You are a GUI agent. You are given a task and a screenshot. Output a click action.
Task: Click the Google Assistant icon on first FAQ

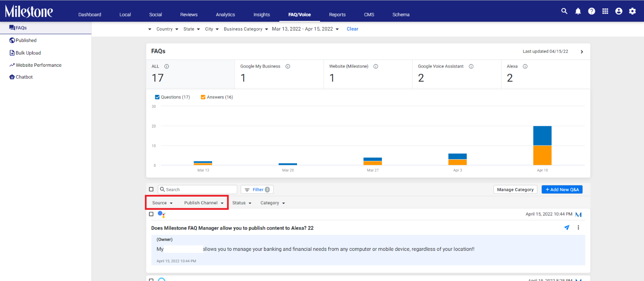coord(161,214)
